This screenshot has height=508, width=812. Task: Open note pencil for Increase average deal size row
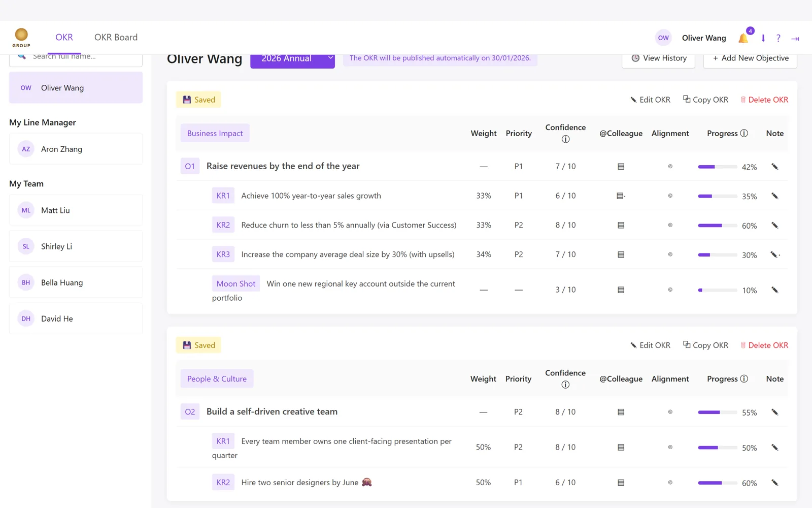(x=775, y=255)
